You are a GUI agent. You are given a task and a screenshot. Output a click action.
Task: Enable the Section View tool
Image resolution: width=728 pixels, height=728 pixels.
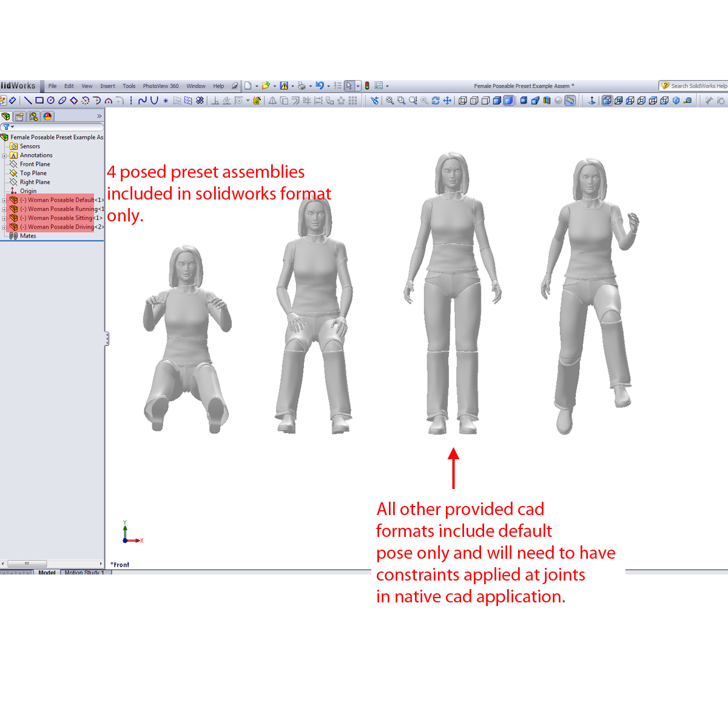coord(546,101)
